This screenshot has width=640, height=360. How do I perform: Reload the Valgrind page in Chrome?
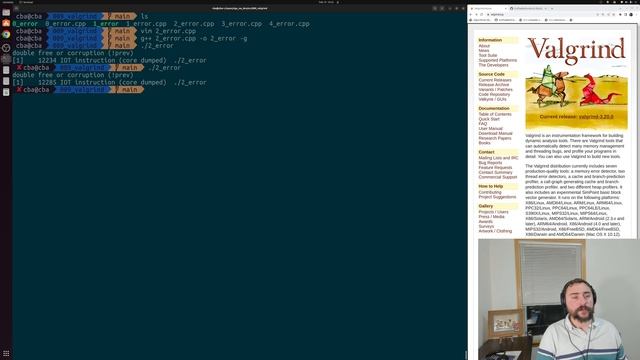point(482,14)
